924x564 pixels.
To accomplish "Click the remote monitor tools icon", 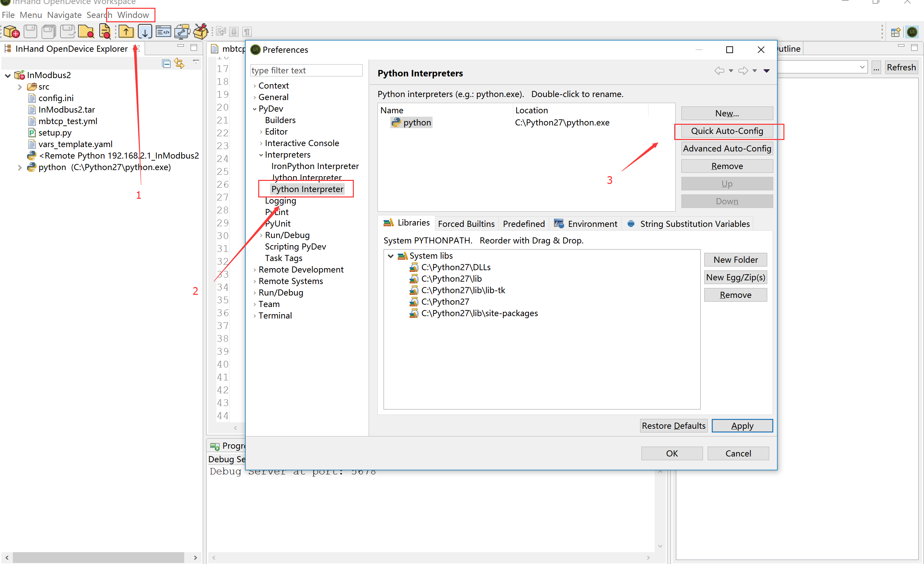I will tap(182, 32).
